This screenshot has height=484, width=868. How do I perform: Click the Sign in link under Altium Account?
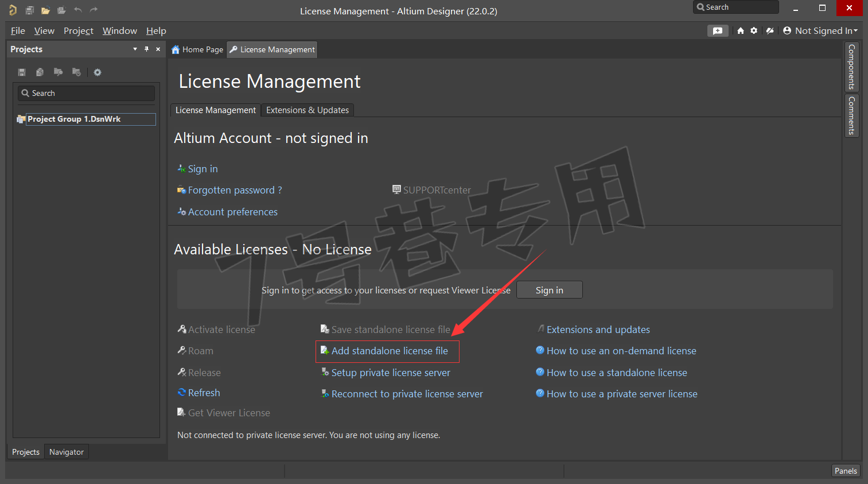[x=203, y=169]
